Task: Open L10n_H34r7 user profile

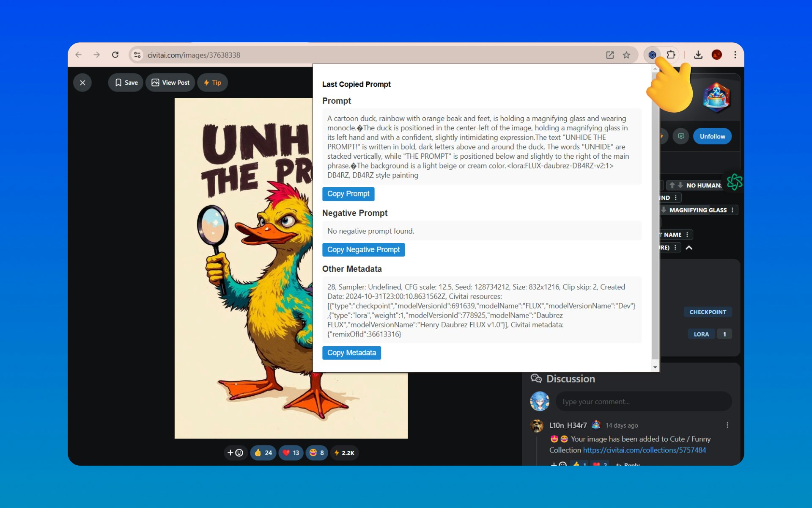Action: pos(568,425)
